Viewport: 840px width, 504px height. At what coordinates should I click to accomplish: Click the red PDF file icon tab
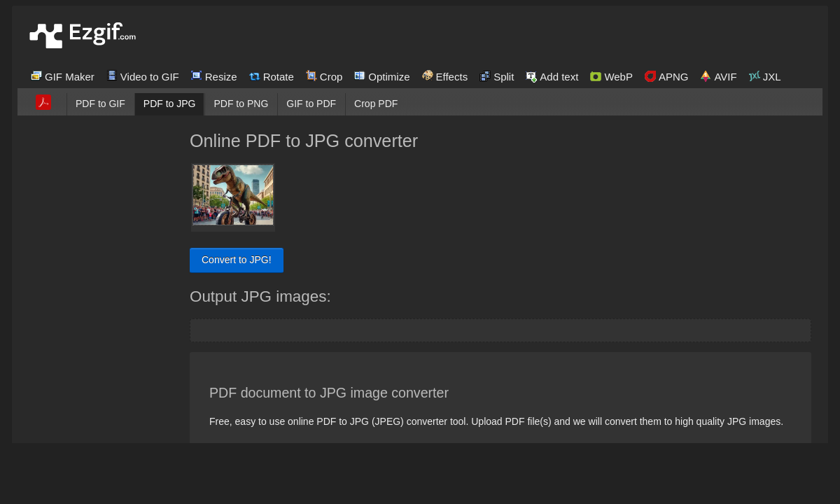(43, 102)
